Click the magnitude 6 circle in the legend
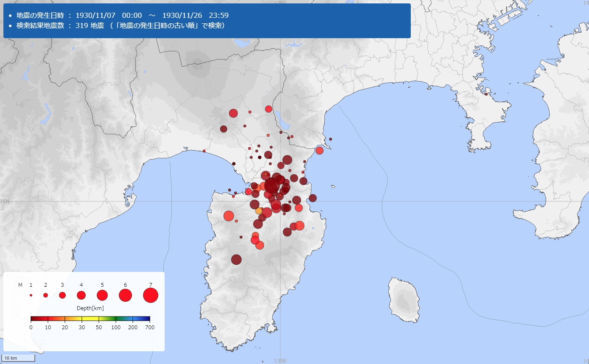Image resolution: width=589 pixels, height=364 pixels. coord(125,295)
